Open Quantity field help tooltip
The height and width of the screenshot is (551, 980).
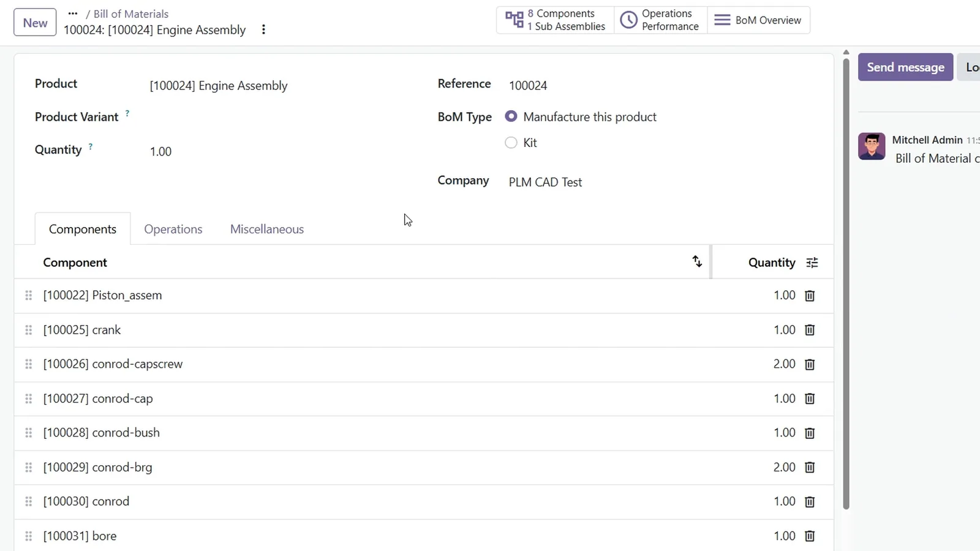coord(91,146)
